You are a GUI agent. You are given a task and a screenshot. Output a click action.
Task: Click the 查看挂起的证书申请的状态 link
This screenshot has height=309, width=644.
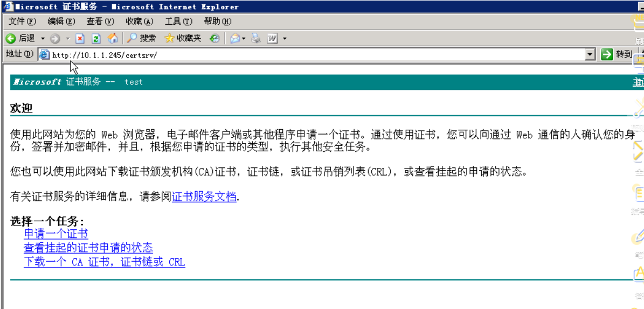88,248
